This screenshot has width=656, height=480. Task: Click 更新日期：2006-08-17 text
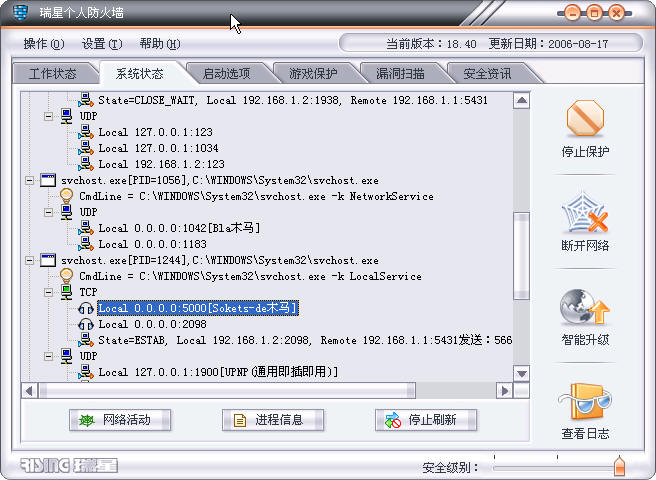(548, 44)
